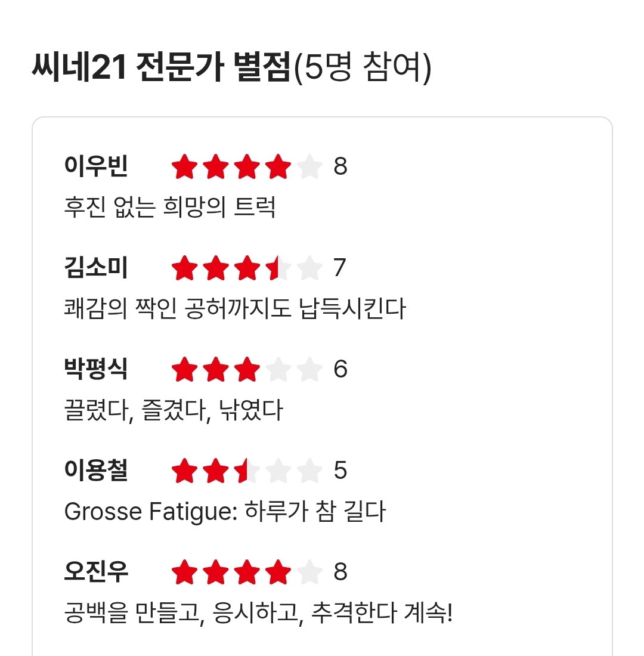Click the third red star in 박평식's rating
The height and width of the screenshot is (656, 644).
click(247, 369)
